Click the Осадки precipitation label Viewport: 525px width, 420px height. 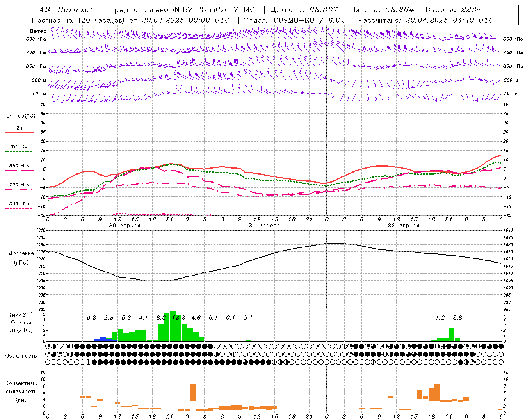click(21, 322)
